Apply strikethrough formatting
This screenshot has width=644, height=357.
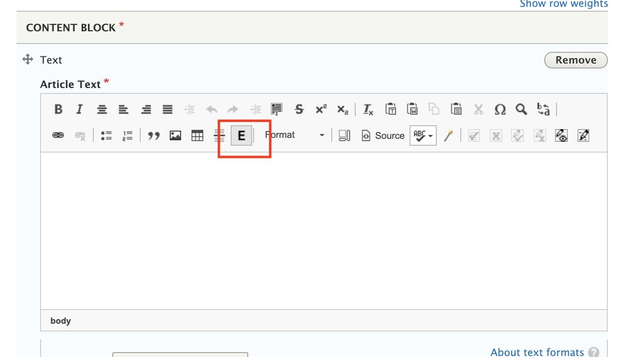click(x=299, y=109)
